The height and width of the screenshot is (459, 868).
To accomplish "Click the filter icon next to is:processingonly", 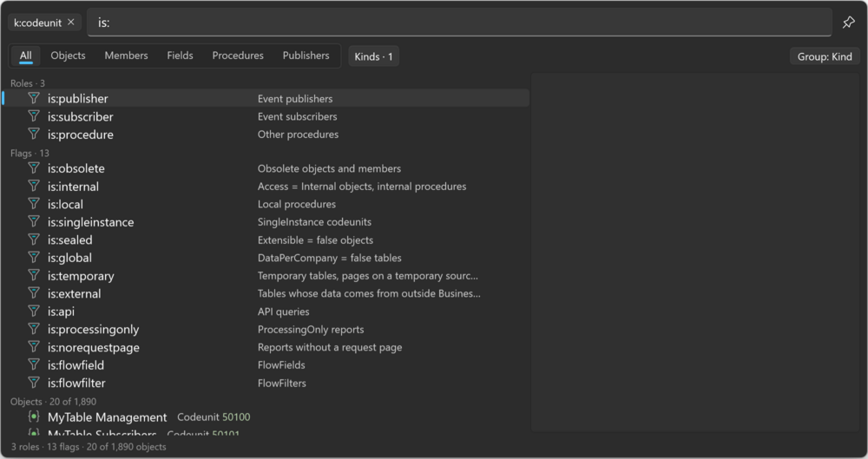I will (34, 329).
